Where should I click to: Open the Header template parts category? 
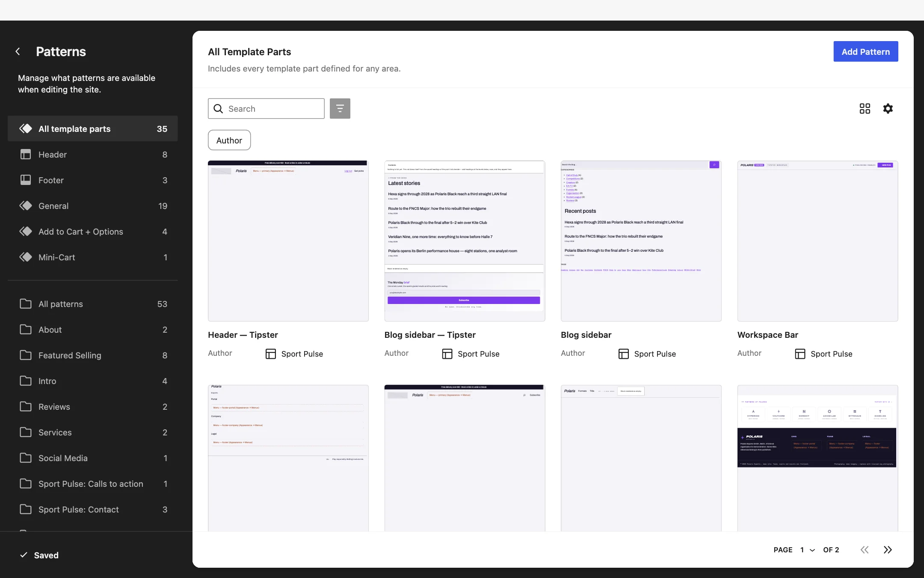pyautogui.click(x=93, y=155)
